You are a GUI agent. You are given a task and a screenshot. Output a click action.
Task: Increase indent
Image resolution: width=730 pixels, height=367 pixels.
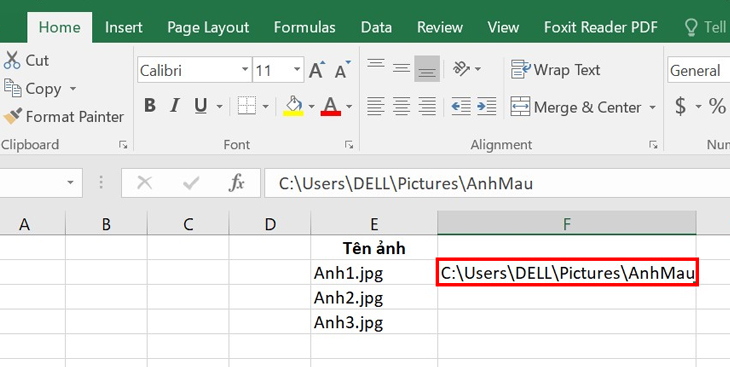pyautogui.click(x=487, y=107)
